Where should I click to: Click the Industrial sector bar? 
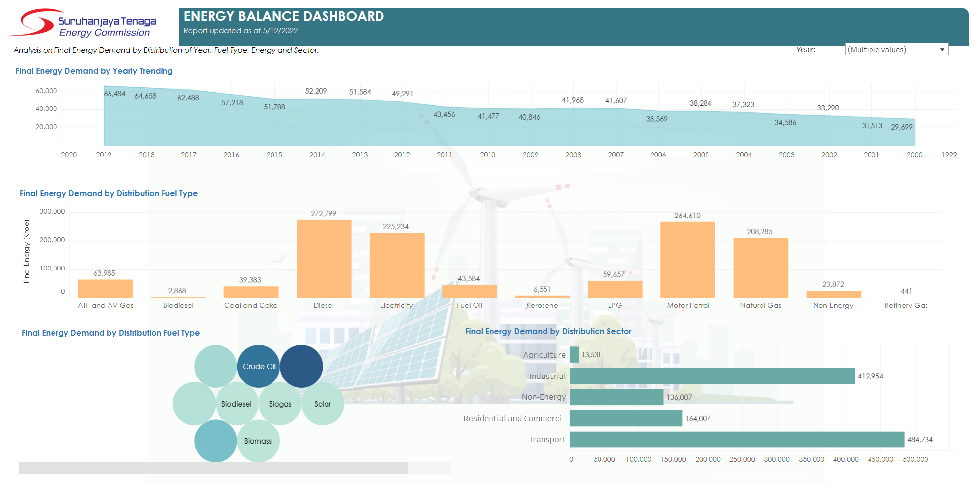(712, 376)
